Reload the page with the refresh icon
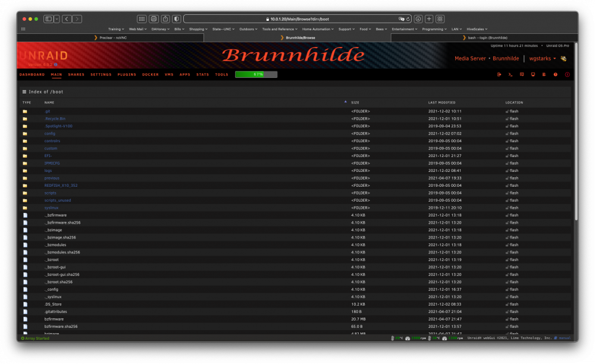Image resolution: width=595 pixels, height=364 pixels. coord(408,19)
